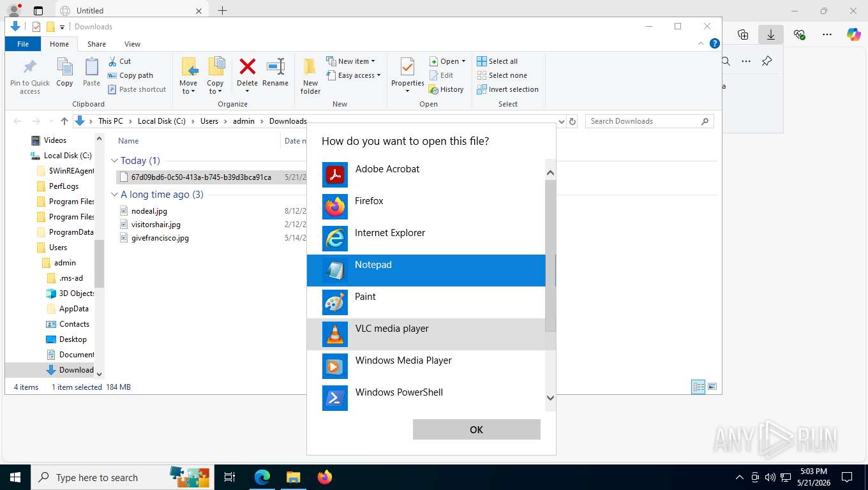Refresh the Downloads folder view
Screen dimensions: 868x490
click(572, 121)
